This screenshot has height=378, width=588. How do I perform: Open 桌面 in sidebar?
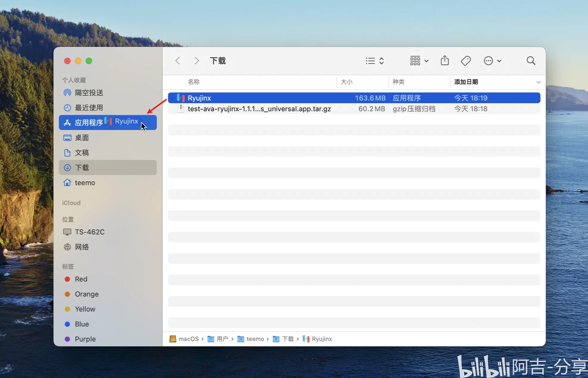tap(108, 138)
